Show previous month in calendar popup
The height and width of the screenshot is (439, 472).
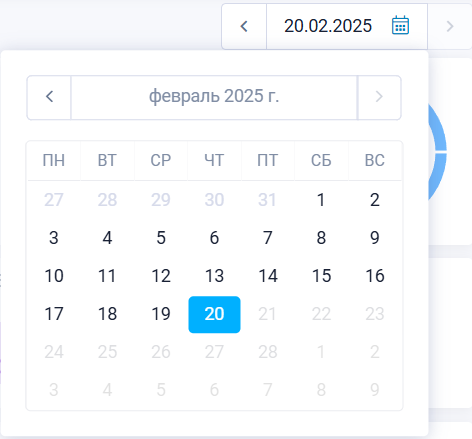[49, 97]
